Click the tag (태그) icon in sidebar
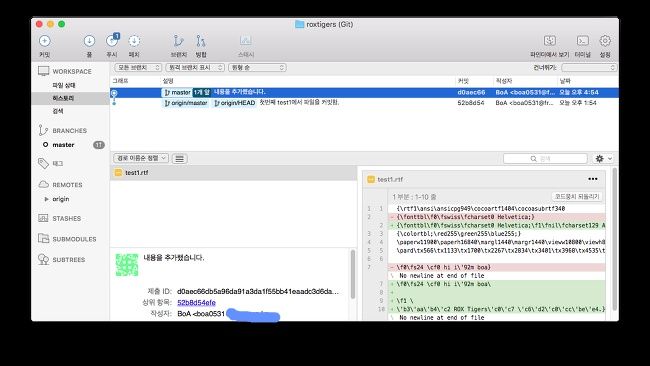The image size is (650, 366). point(43,163)
